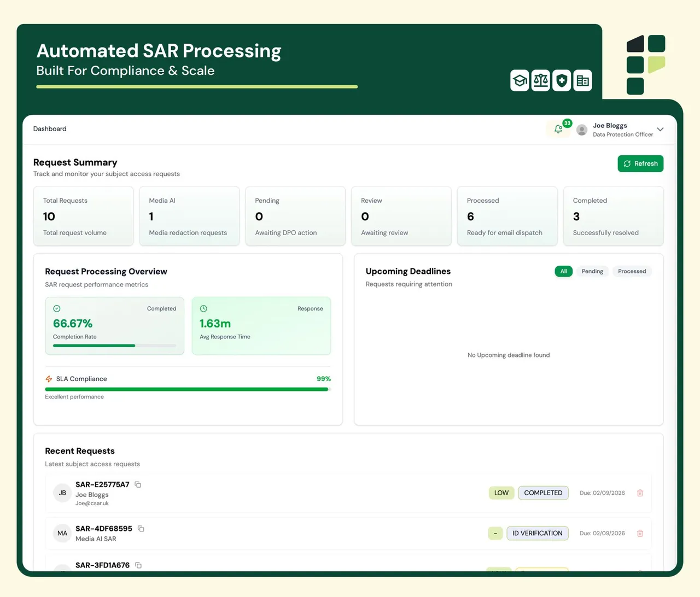Screen dimensions: 700x597
Task: Click 'No Upcoming deadline found' message
Action: tap(509, 355)
